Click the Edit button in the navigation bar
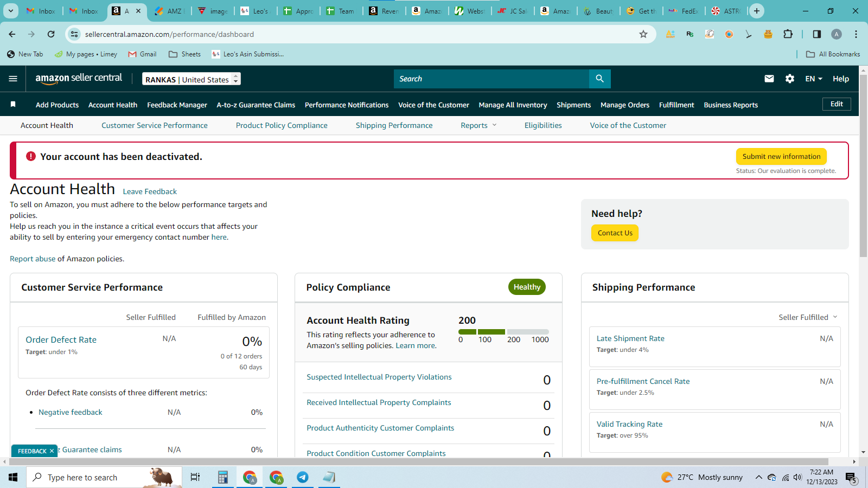 pos(837,104)
